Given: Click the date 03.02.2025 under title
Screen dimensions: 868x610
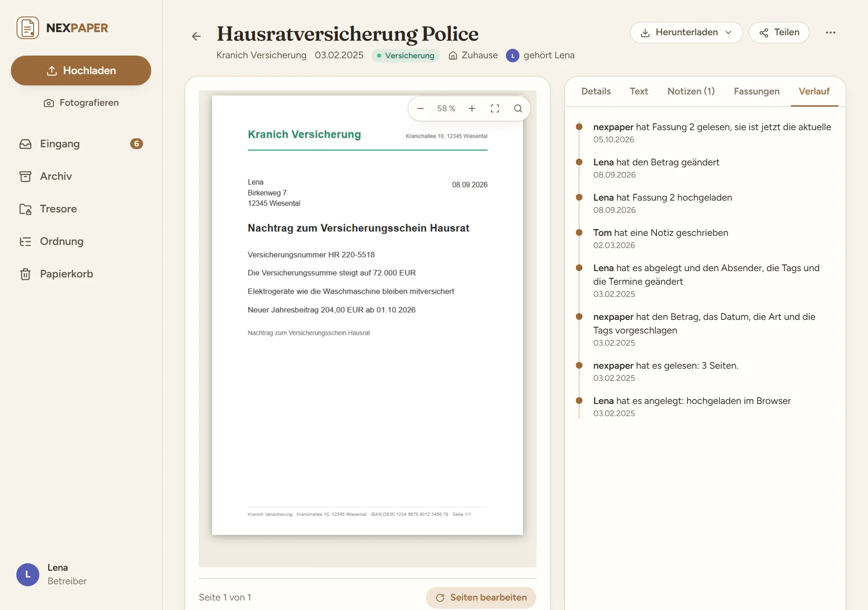Looking at the screenshot, I should pos(339,55).
